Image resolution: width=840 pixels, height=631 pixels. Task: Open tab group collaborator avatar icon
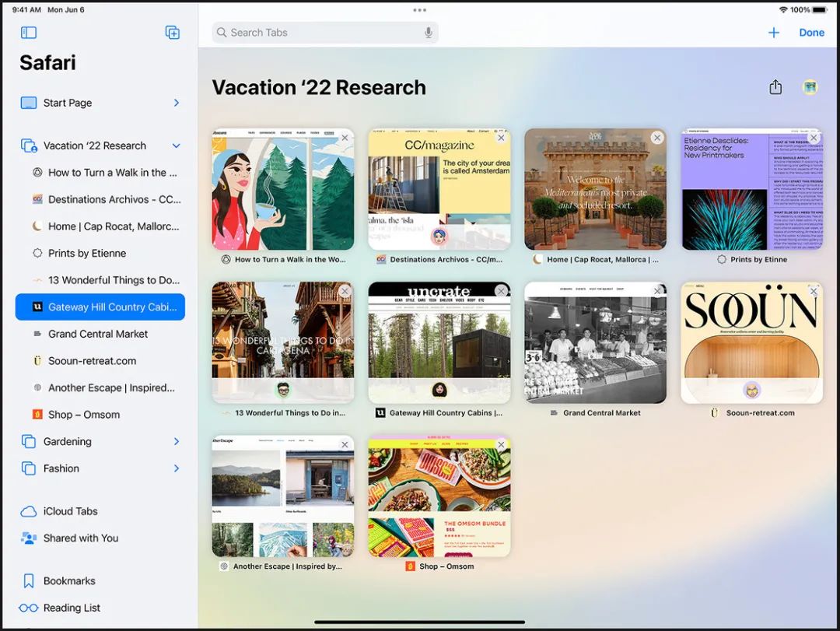click(x=810, y=87)
